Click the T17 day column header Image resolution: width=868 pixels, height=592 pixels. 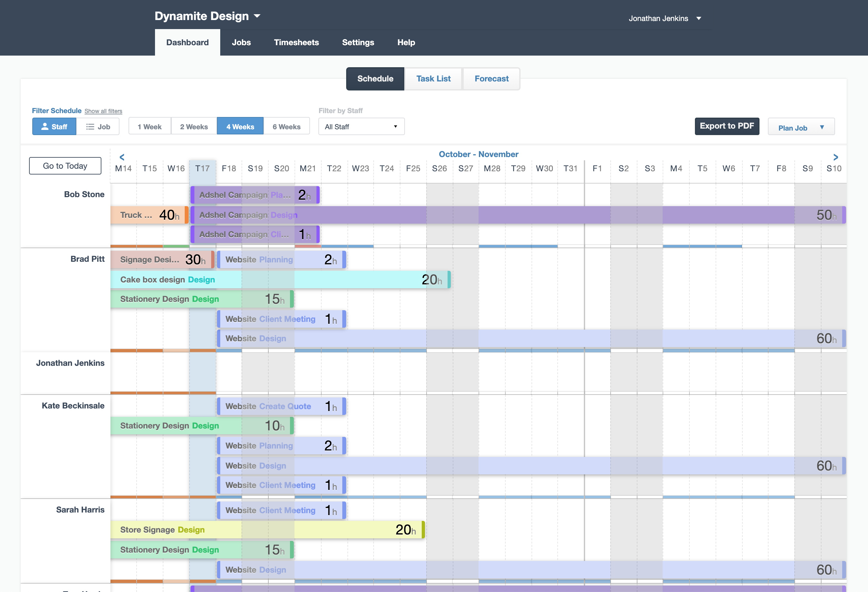tap(202, 169)
